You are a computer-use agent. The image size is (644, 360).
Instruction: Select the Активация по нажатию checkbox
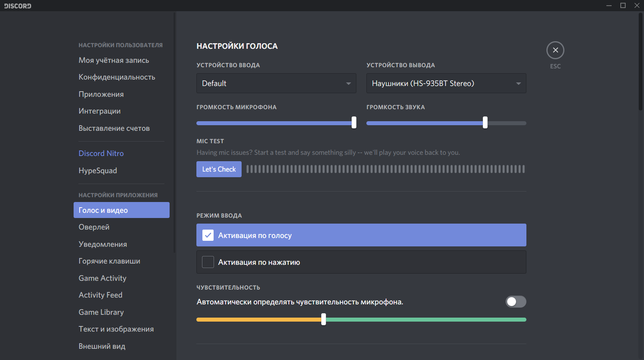pos(208,262)
